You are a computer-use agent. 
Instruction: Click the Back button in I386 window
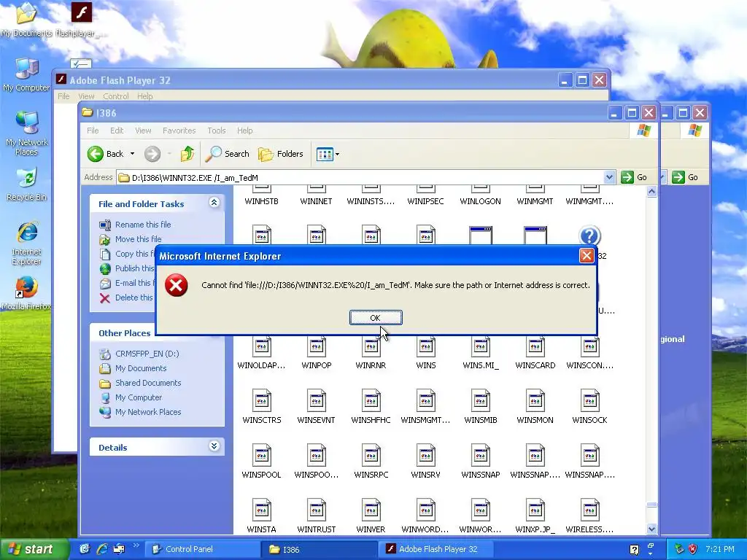106,154
